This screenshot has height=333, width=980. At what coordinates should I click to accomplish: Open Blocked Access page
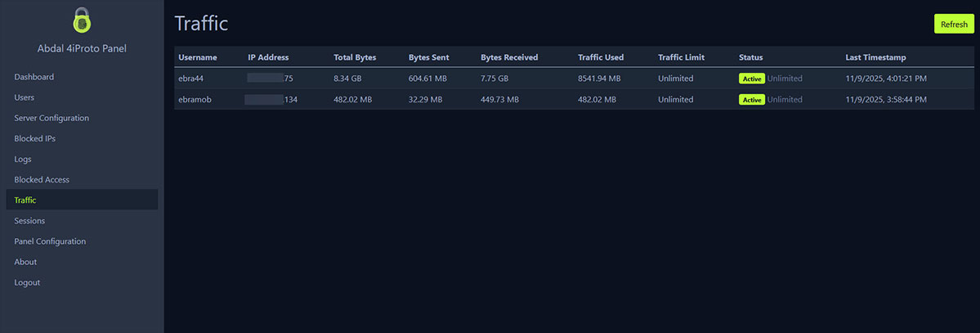[42, 180]
